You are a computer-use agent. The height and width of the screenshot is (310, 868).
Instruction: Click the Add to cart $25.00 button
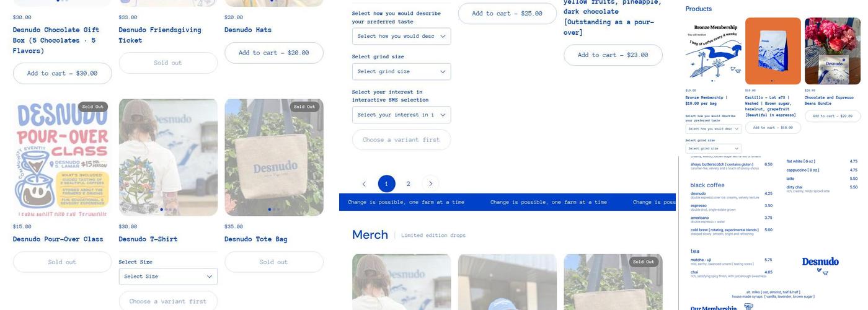[x=507, y=14]
